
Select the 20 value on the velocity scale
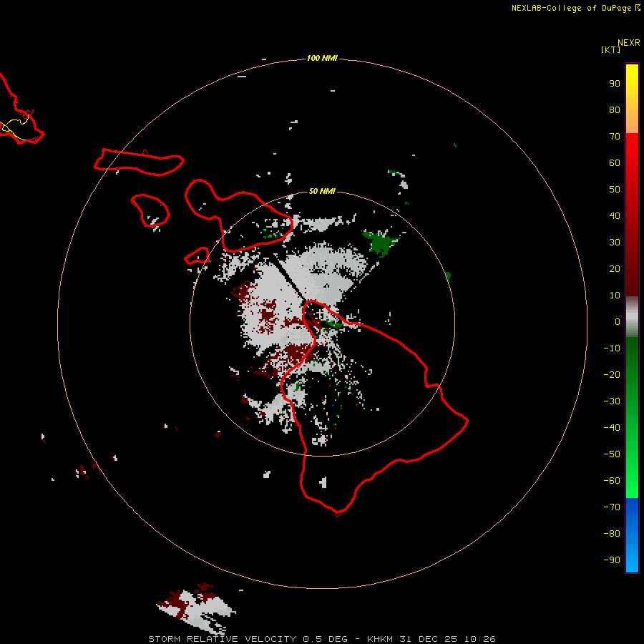615,269
